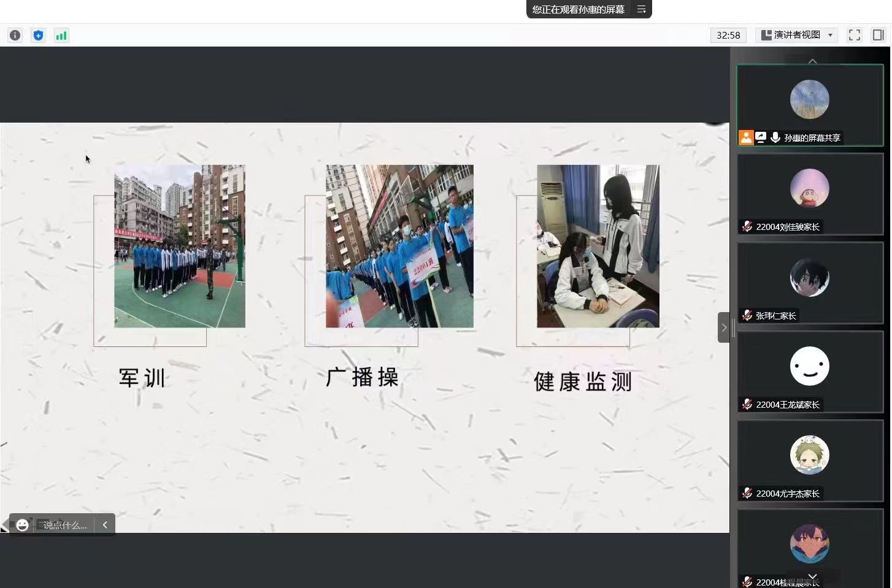Check the green network signal icon
Viewport: 892px width, 588px height.
61,36
